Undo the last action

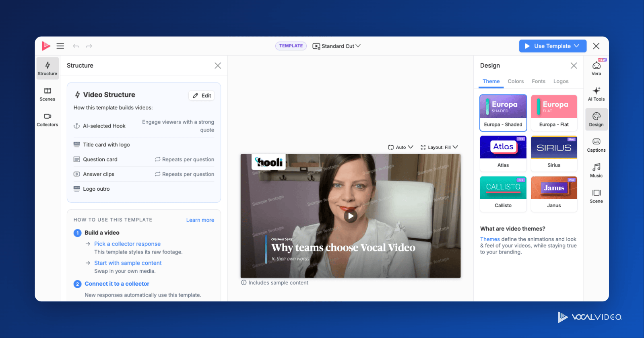tap(76, 46)
